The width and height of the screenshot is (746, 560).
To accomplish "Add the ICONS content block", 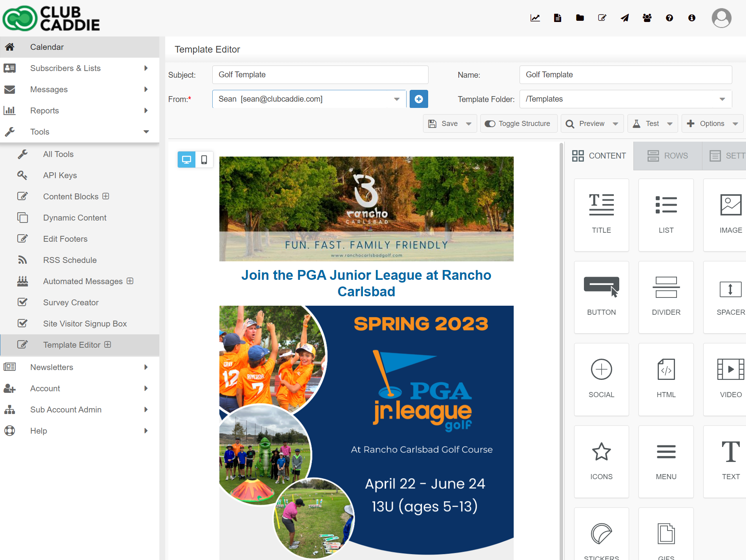I will pos(601,461).
